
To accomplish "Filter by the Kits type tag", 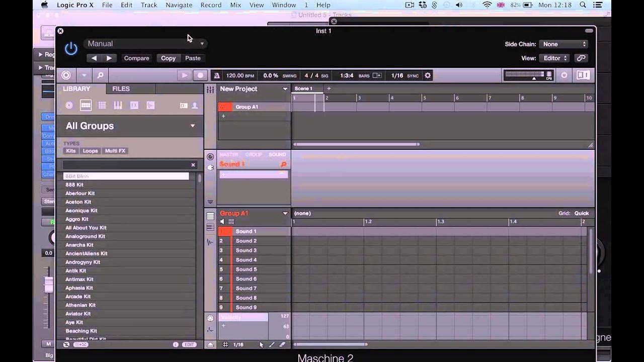I will 71,151.
